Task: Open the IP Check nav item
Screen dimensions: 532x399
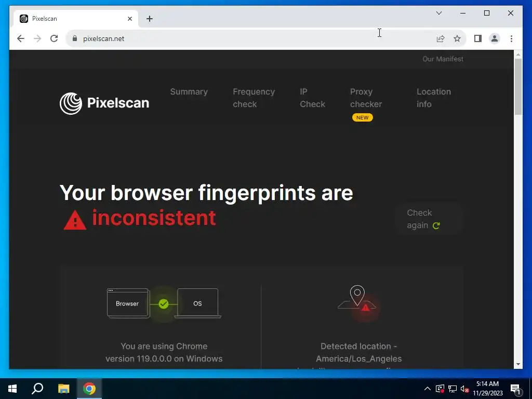Action: (x=312, y=98)
